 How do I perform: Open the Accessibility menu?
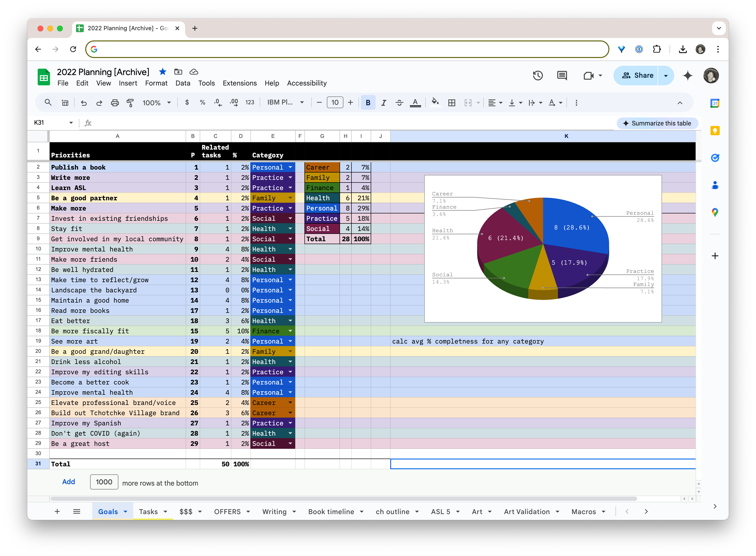(x=306, y=83)
